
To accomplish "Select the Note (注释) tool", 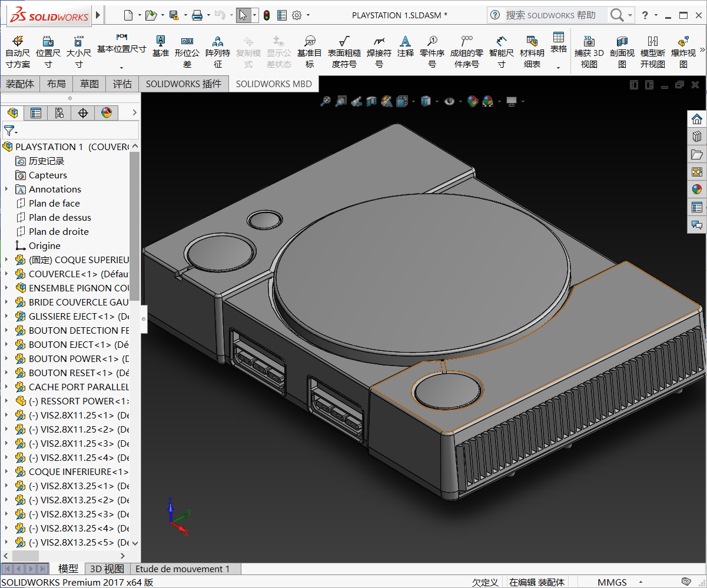I will pos(406,46).
